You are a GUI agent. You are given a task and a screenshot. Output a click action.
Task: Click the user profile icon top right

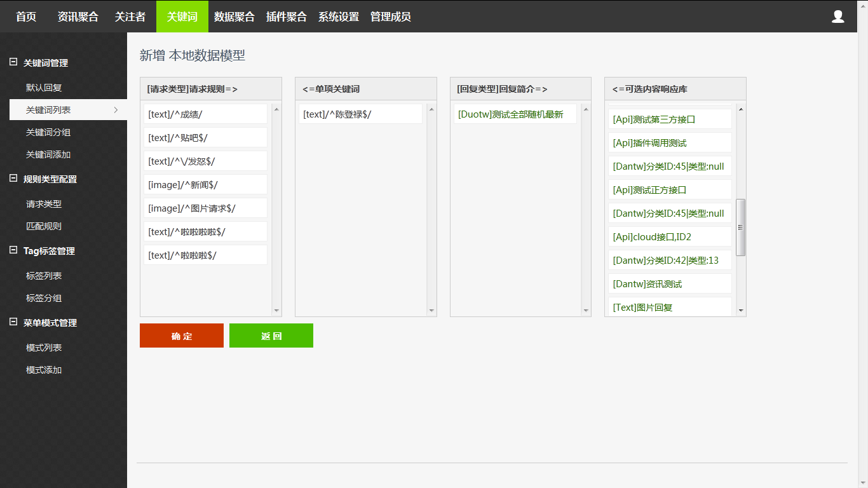[x=837, y=17]
